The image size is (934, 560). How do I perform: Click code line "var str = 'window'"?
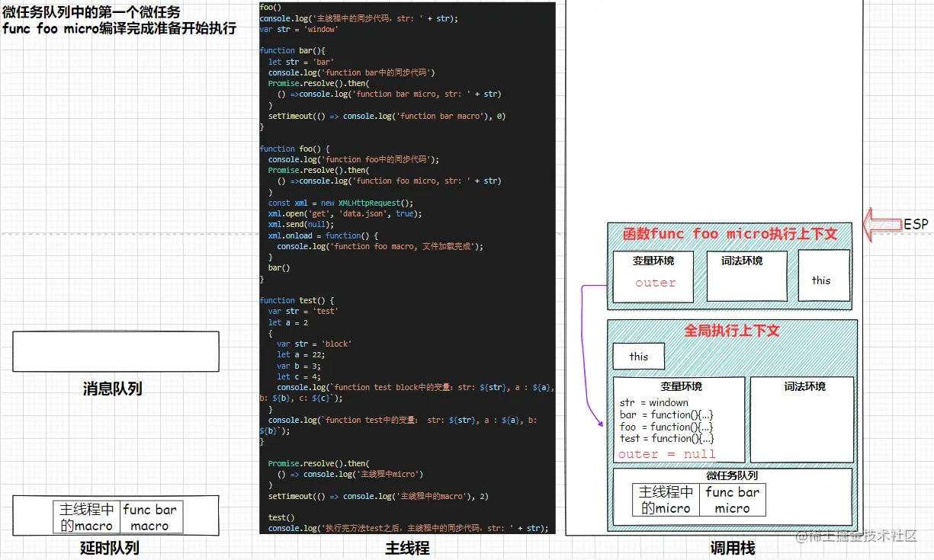pyautogui.click(x=299, y=29)
